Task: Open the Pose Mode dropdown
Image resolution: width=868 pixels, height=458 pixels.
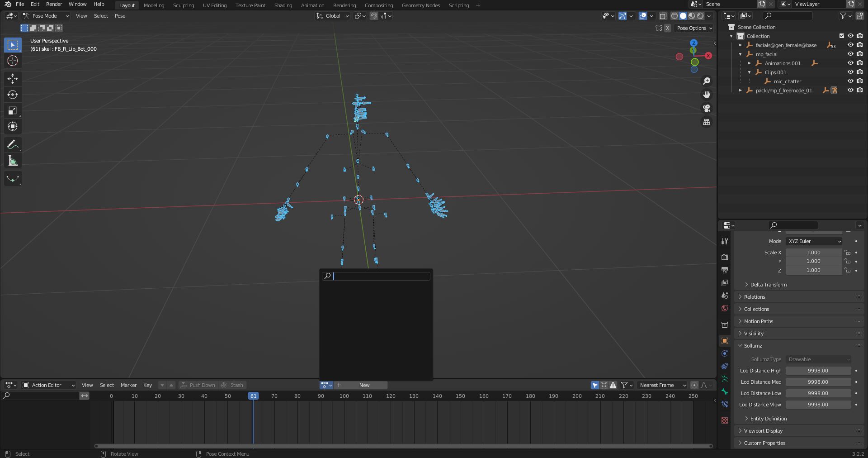Action: click(x=46, y=16)
